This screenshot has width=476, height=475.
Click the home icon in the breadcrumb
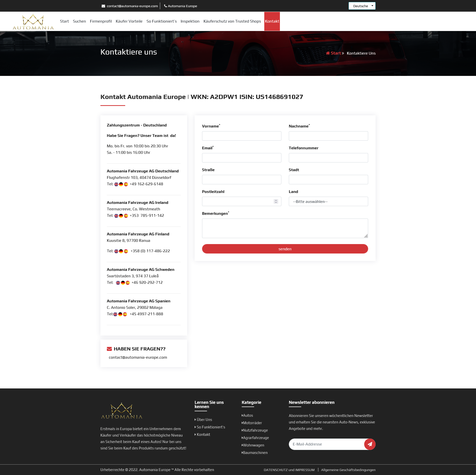(328, 53)
